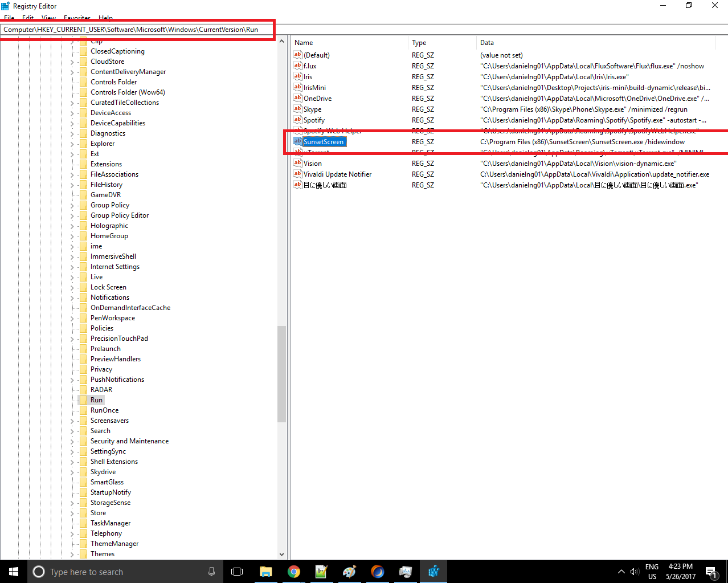Click the Registry Editor taskbar icon
Viewport: 728px width, 583px height.
point(433,572)
